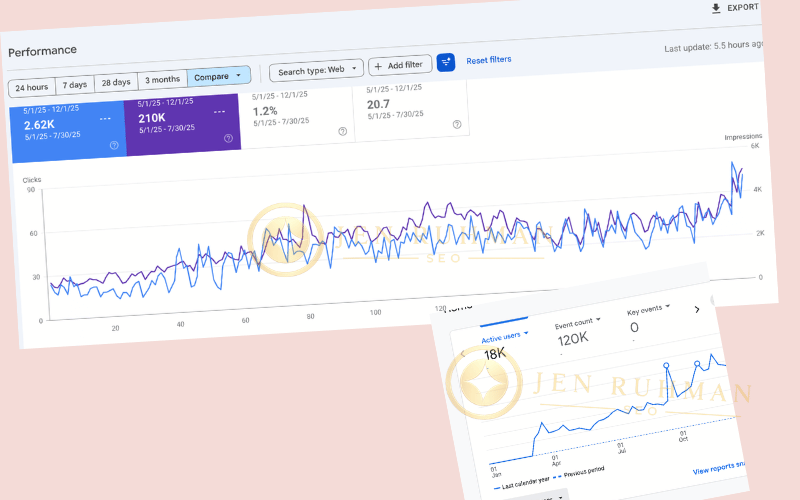Click the Performance heading
This screenshot has height=500, width=800.
[42, 51]
